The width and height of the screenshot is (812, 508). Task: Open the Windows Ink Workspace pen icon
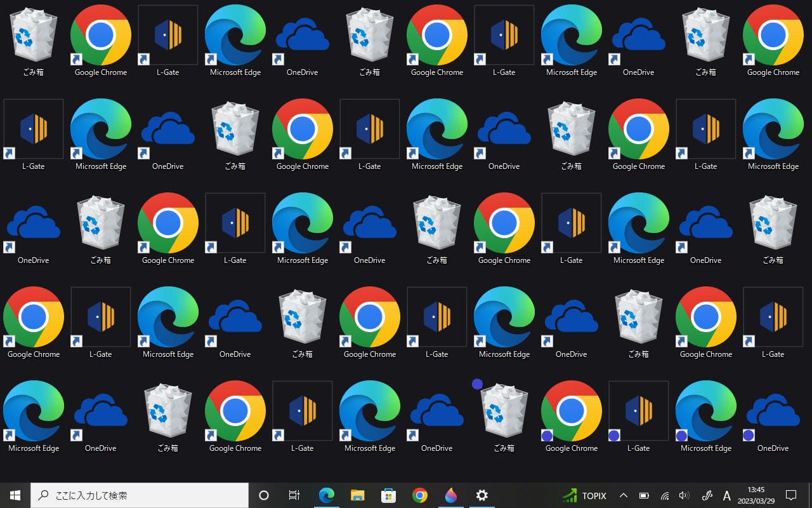tap(707, 495)
